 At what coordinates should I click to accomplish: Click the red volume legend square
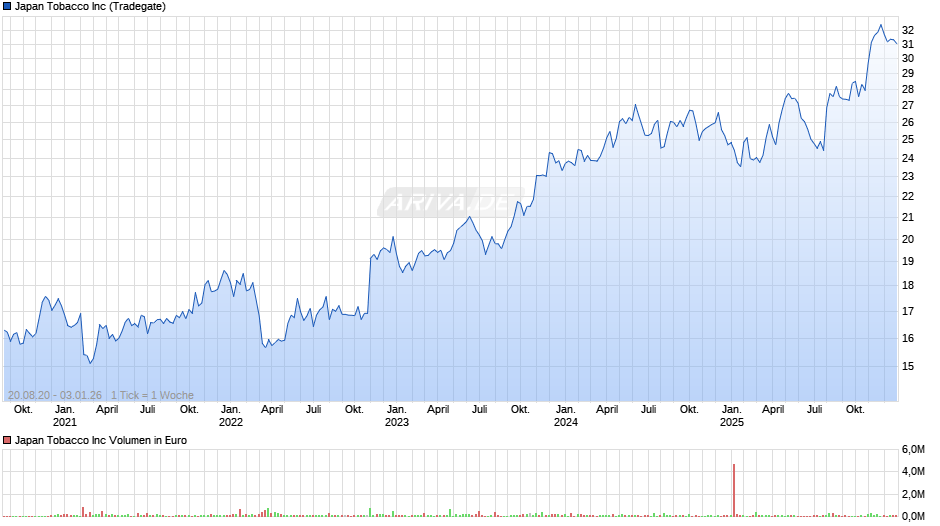click(x=7, y=440)
